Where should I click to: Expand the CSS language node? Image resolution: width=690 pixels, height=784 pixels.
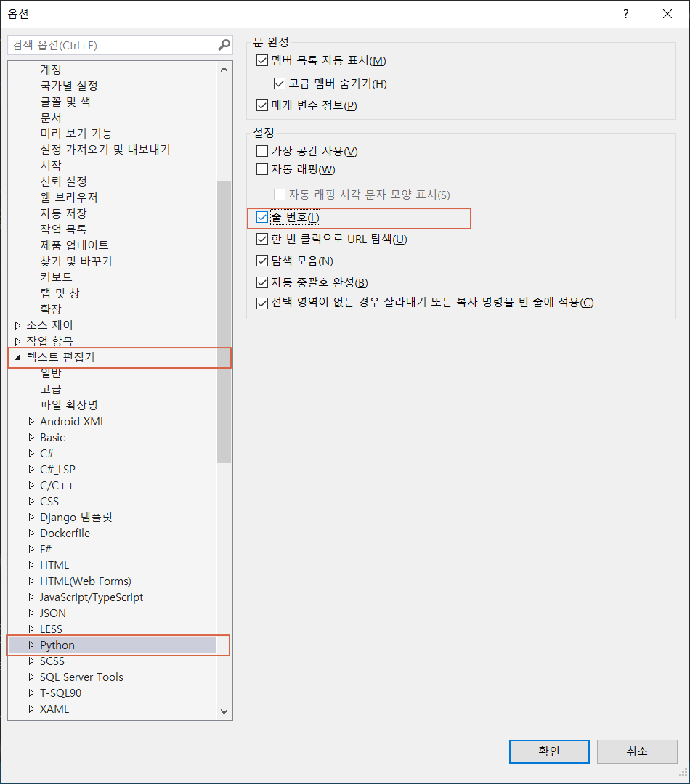(31, 502)
